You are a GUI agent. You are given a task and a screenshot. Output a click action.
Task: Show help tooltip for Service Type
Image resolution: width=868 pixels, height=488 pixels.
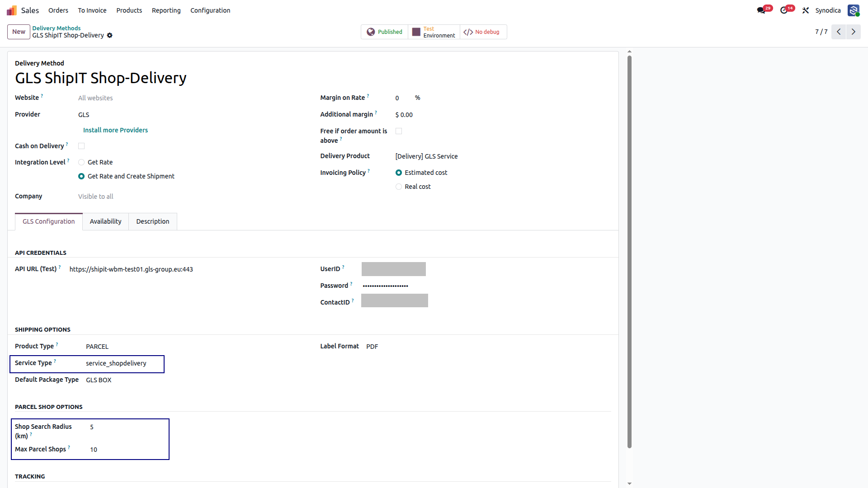tap(55, 361)
